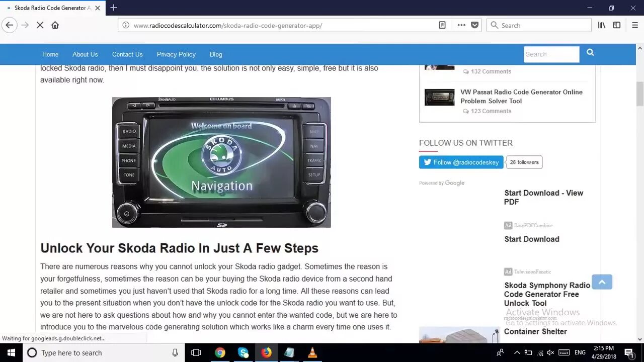This screenshot has width=644, height=362.
Task: Click the battery status tray icon
Action: pyautogui.click(x=528, y=352)
